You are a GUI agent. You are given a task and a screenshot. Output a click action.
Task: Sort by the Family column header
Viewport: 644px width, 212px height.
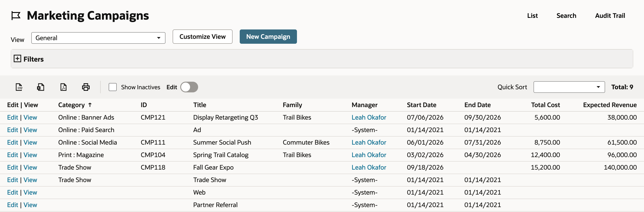point(292,105)
